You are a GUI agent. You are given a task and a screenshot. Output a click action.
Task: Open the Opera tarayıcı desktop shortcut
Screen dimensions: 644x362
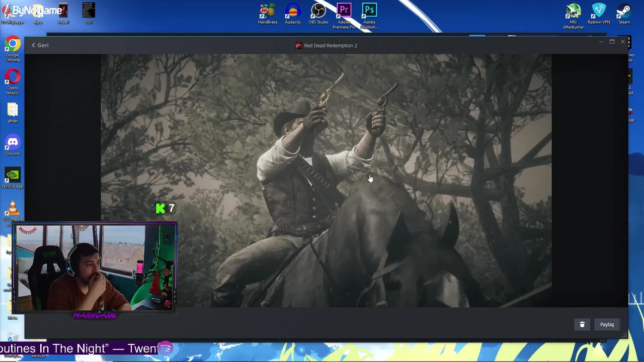click(x=13, y=82)
